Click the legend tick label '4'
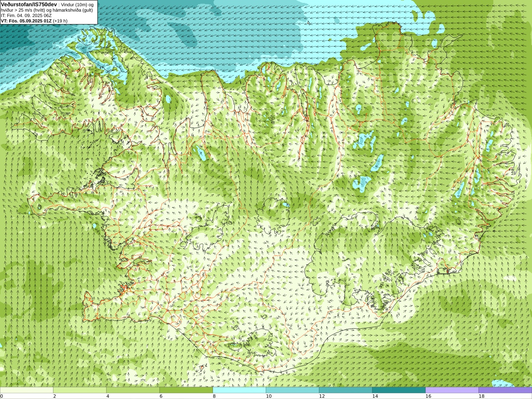Screen dimensions: 532x399 [108, 396]
